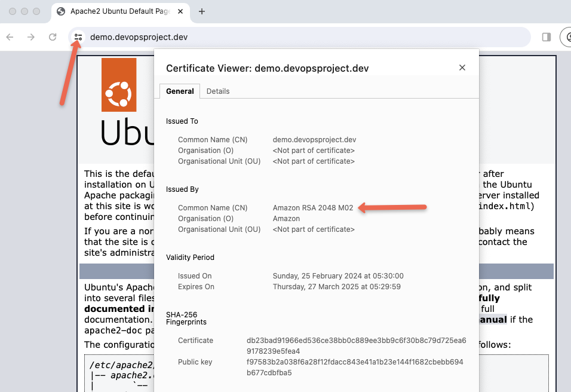The height and width of the screenshot is (392, 571).
Task: Select the Apache2 Ubuntu Default Page browser tab
Action: 121,12
